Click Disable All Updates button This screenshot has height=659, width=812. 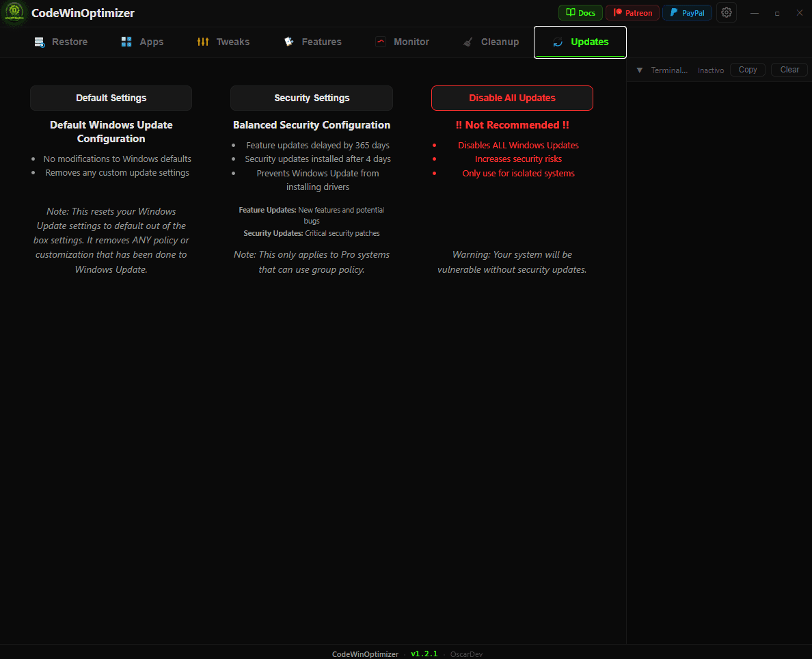click(x=512, y=98)
